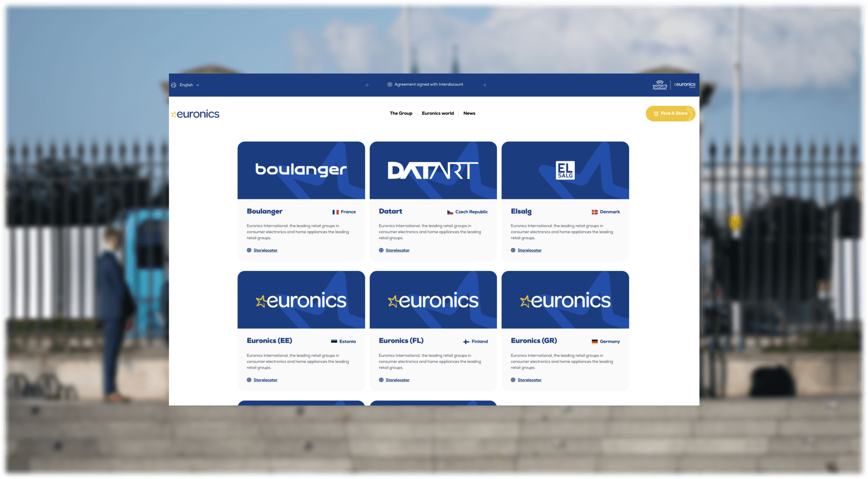Open Euronics (EE) Storelocator link

[x=265, y=380]
